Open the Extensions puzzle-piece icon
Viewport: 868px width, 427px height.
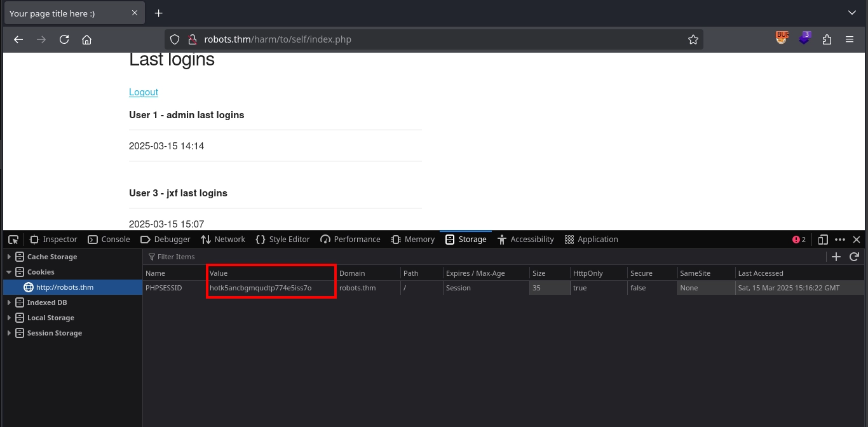pyautogui.click(x=827, y=39)
